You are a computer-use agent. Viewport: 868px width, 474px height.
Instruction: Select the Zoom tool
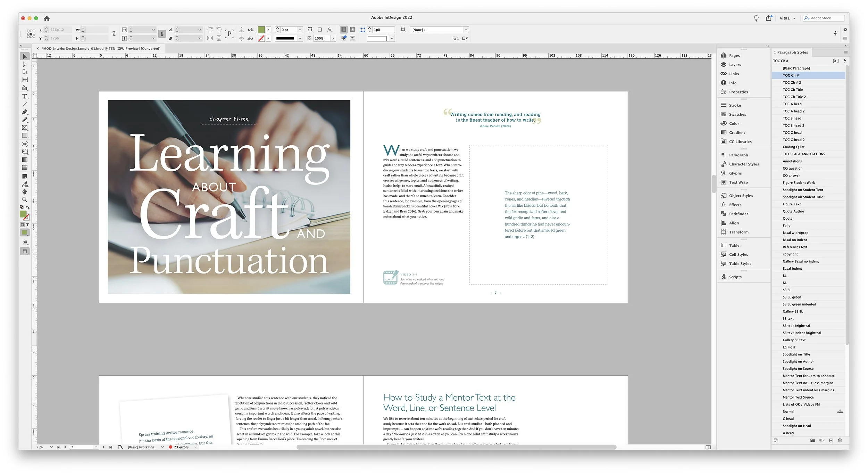pyautogui.click(x=25, y=200)
